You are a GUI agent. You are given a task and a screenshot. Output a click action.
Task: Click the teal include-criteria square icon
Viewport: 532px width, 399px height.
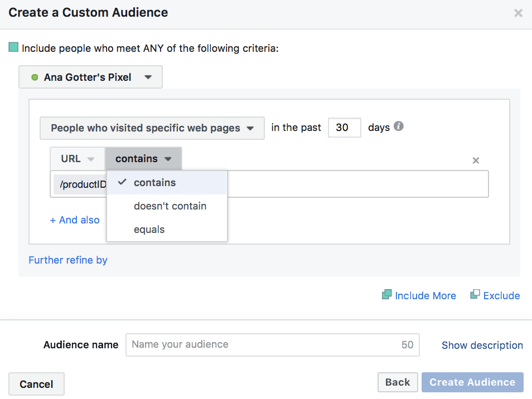coord(13,47)
